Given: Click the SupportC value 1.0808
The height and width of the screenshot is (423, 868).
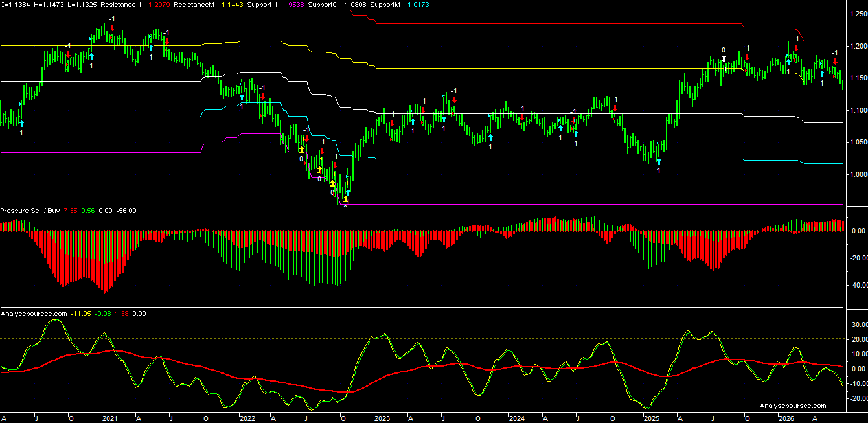Looking at the screenshot, I should click(x=355, y=5).
